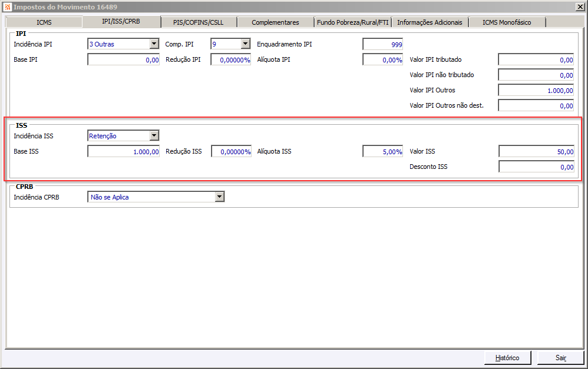The width and height of the screenshot is (588, 369).
Task: Click the Histórico button
Action: coord(507,358)
